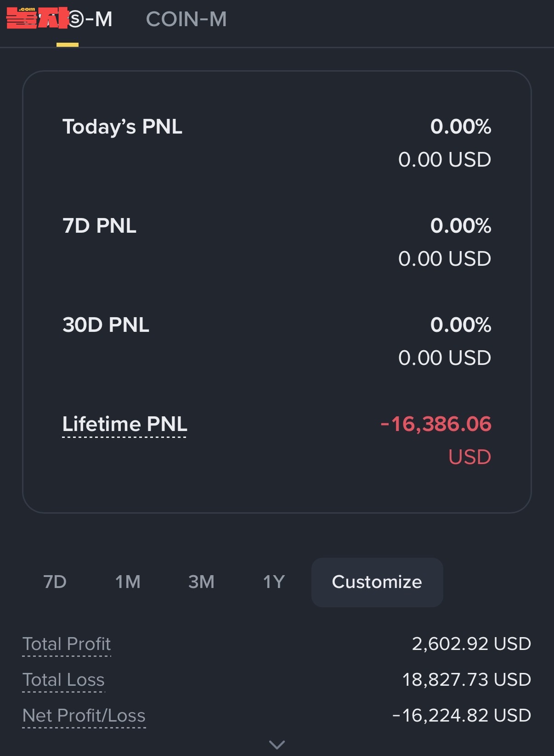Tap the 2,602.92 USD profit value
Viewport: 554px width, 756px height.
[471, 644]
